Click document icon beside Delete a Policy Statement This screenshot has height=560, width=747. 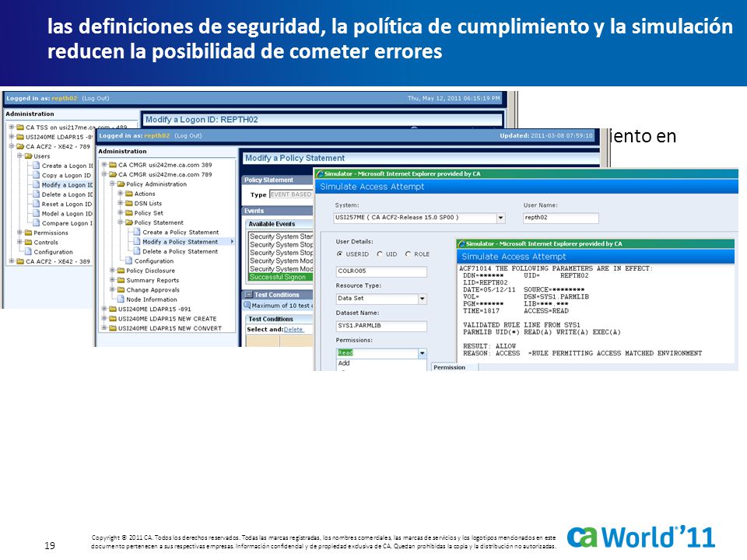(x=137, y=251)
